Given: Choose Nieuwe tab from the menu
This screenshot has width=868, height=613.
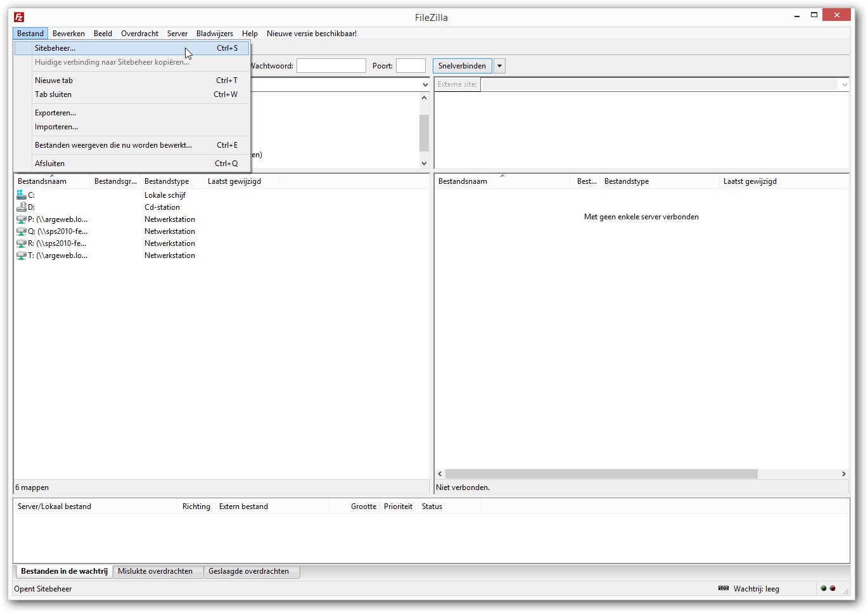Looking at the screenshot, I should [132, 81].
